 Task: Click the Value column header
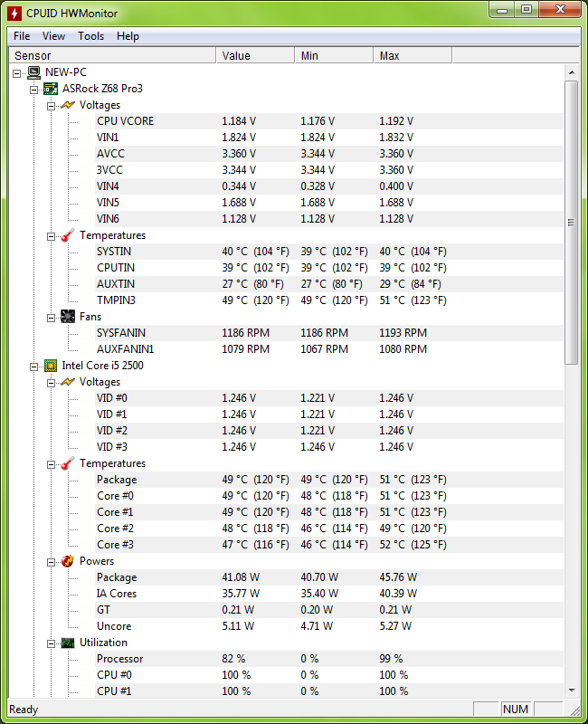coord(255,55)
